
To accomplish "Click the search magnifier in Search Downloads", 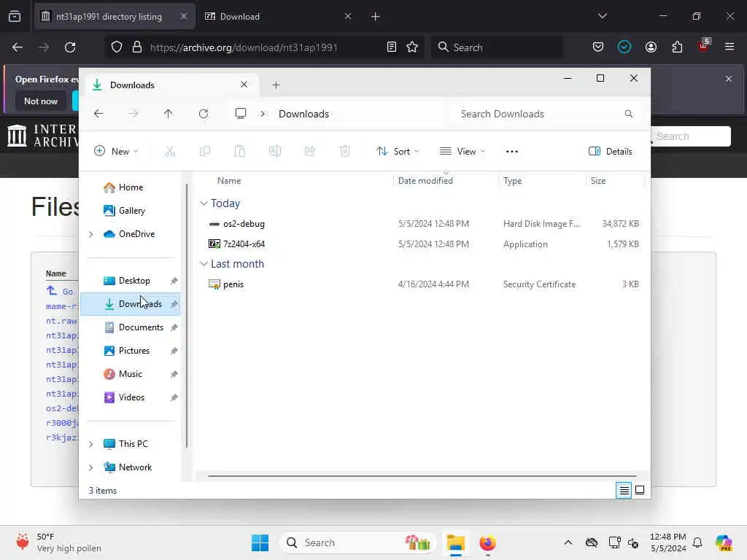I will 628,114.
